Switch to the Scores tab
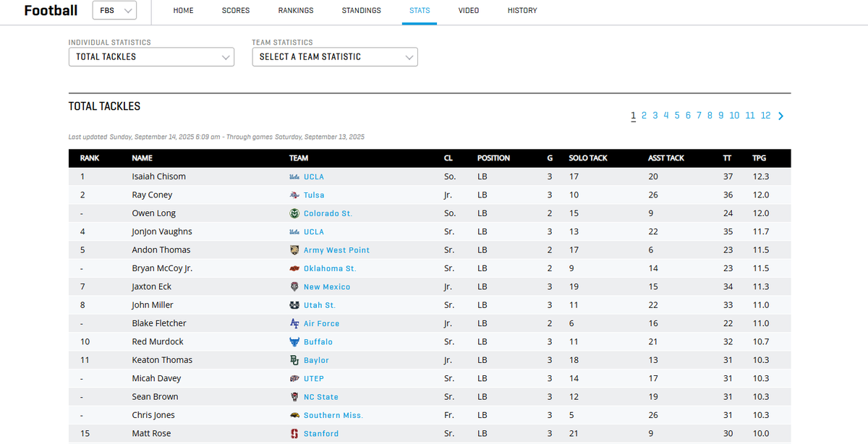 click(x=236, y=11)
